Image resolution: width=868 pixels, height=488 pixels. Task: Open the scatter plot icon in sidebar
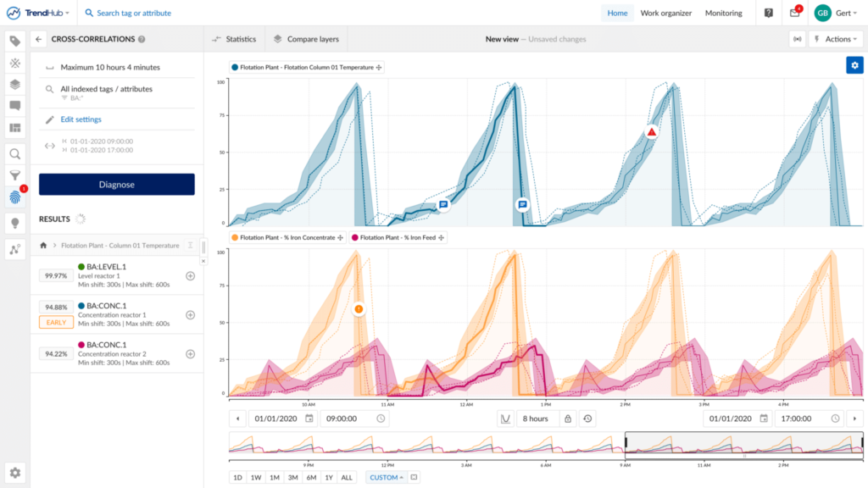pos(15,250)
